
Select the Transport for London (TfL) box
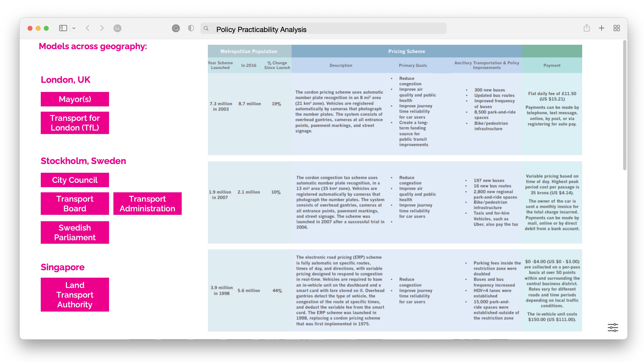coord(75,123)
